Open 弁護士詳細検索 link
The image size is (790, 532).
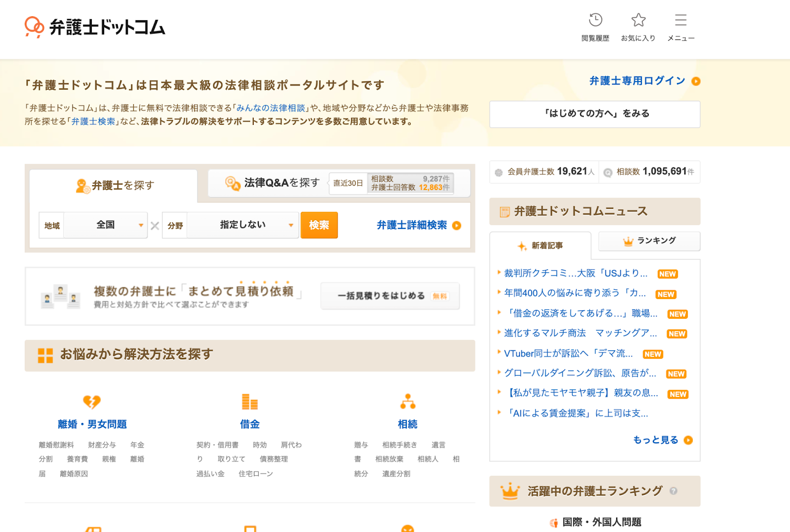(412, 225)
